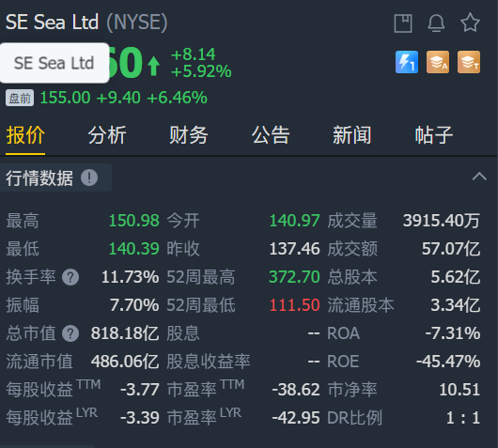Click the orange stacked-layers A icon

pos(438,62)
